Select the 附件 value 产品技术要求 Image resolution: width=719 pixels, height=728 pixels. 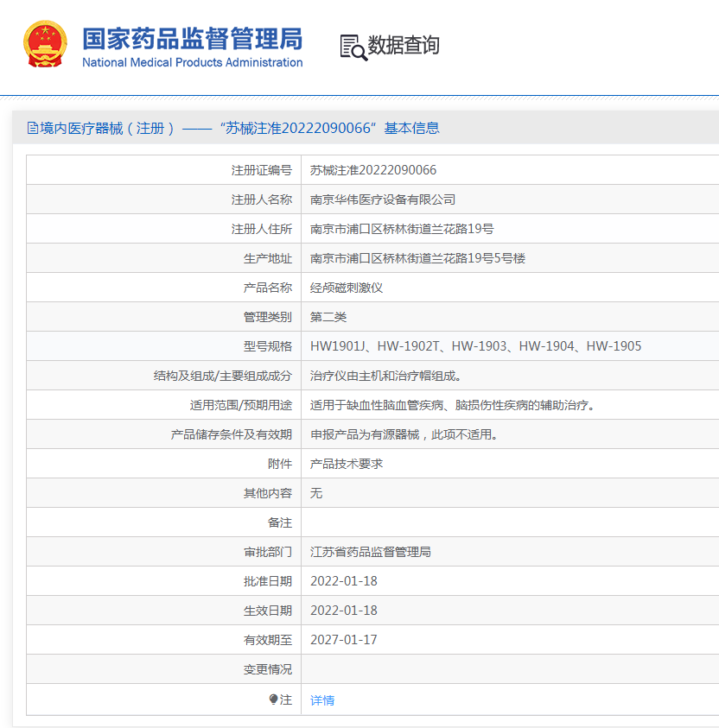pyautogui.click(x=353, y=463)
